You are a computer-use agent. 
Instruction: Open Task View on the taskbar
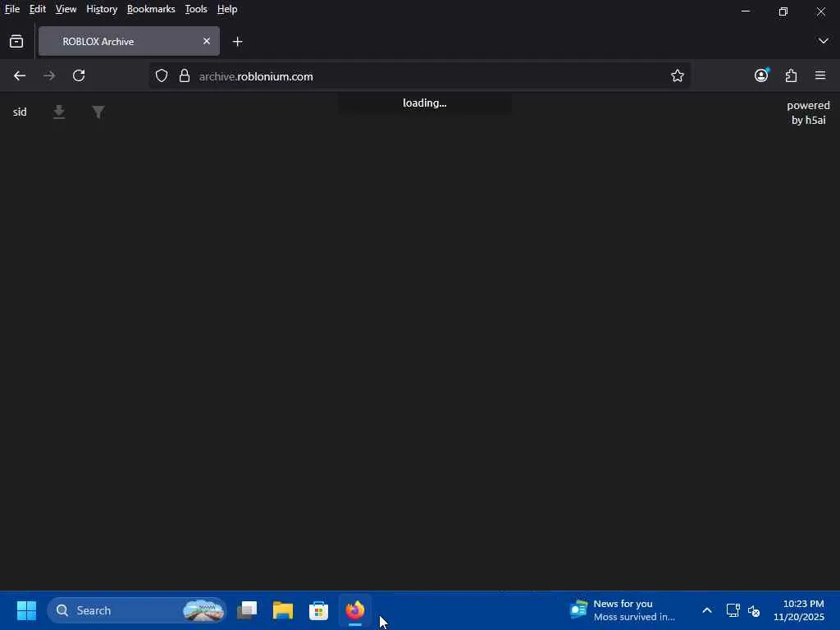coord(247,610)
